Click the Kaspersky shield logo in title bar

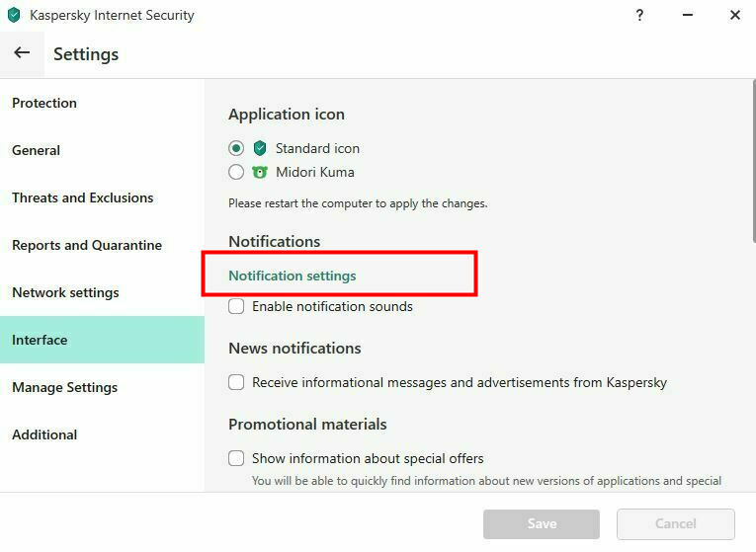14,15
